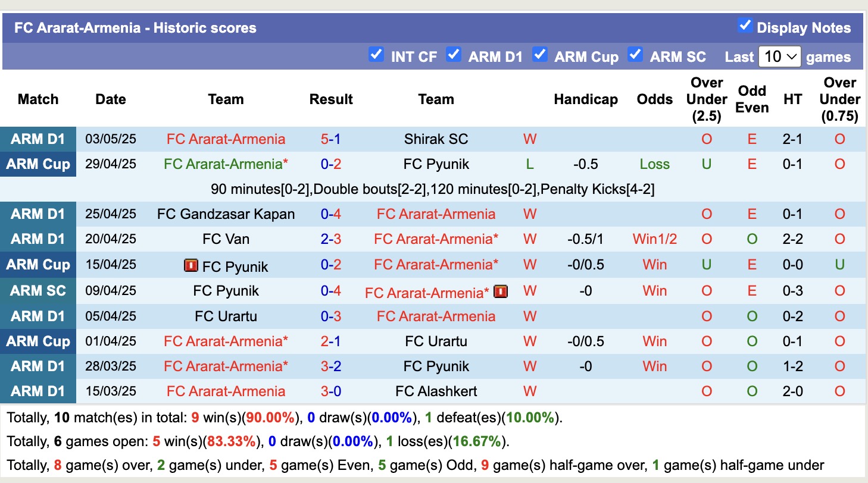Viewport: 868px width, 483px height.
Task: Sort by the Date column header
Action: coord(111,99)
